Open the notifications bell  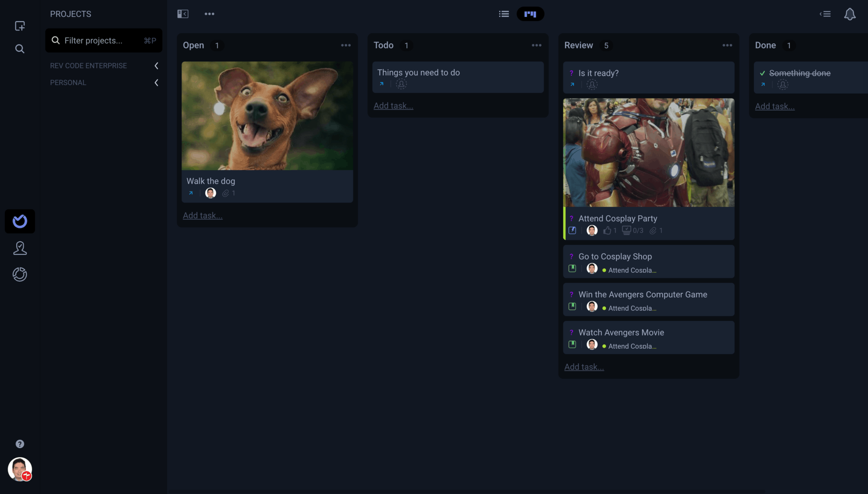point(850,14)
